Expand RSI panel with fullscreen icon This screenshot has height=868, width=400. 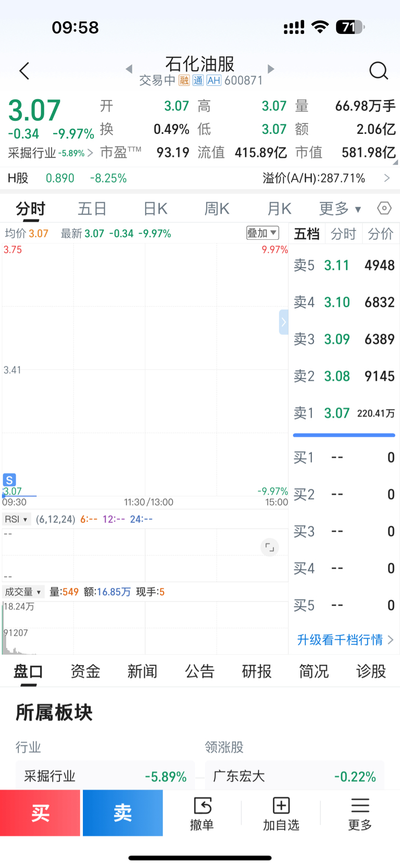[x=269, y=547]
